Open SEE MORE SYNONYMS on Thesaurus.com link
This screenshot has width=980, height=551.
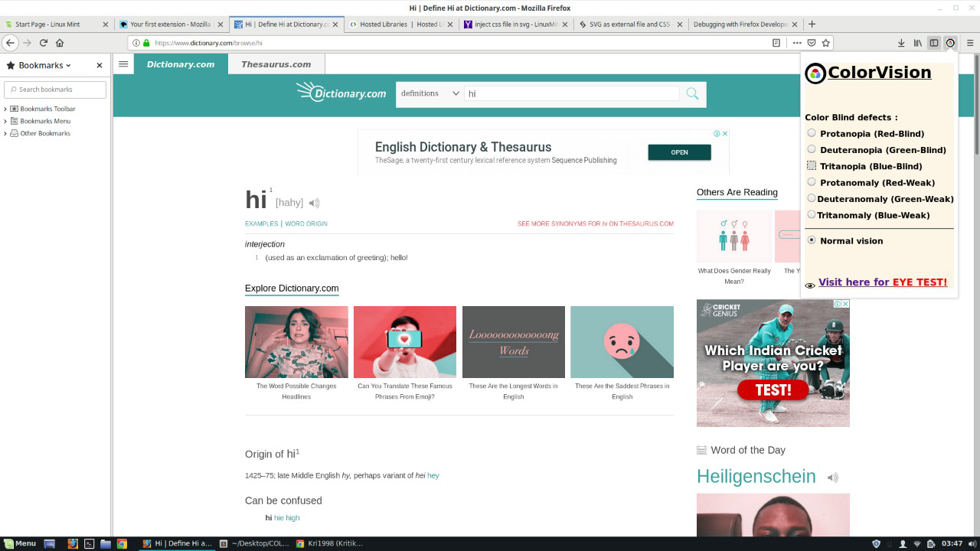coord(596,223)
